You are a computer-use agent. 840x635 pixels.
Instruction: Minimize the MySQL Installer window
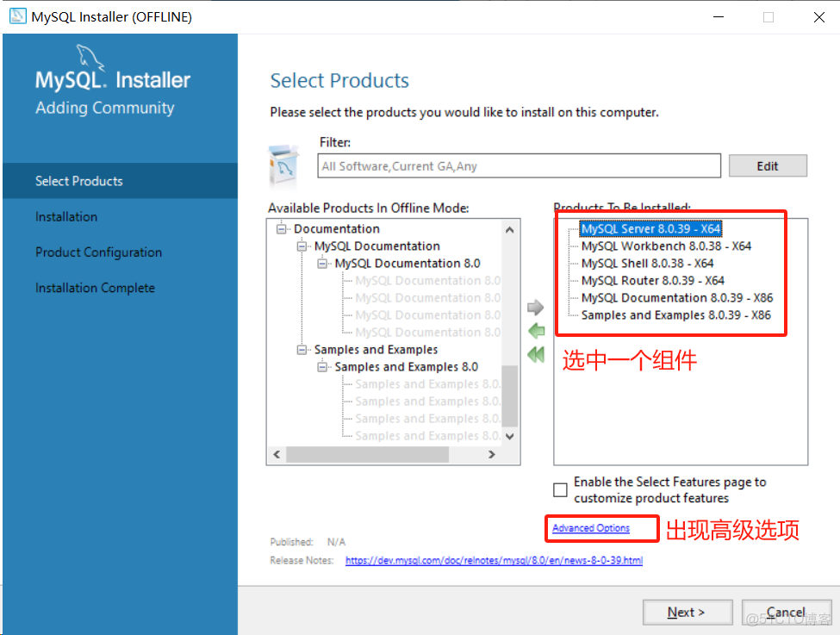(x=719, y=16)
